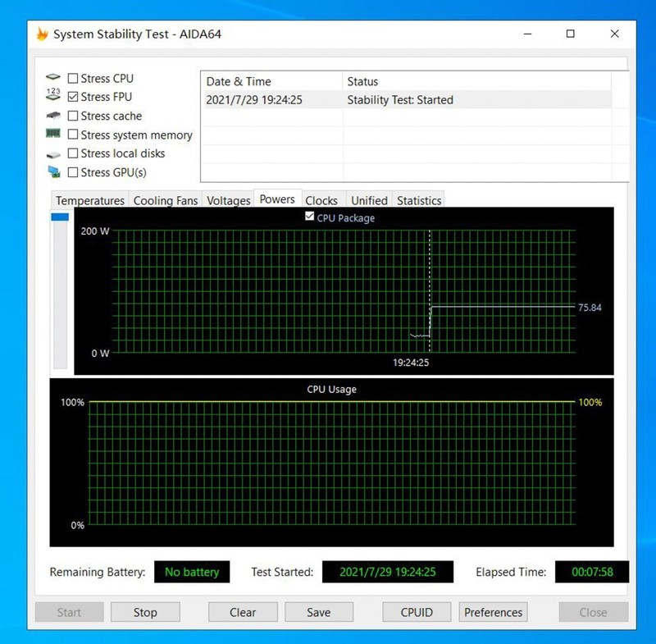Click the Clear button
This screenshot has width=656, height=644.
(x=243, y=612)
